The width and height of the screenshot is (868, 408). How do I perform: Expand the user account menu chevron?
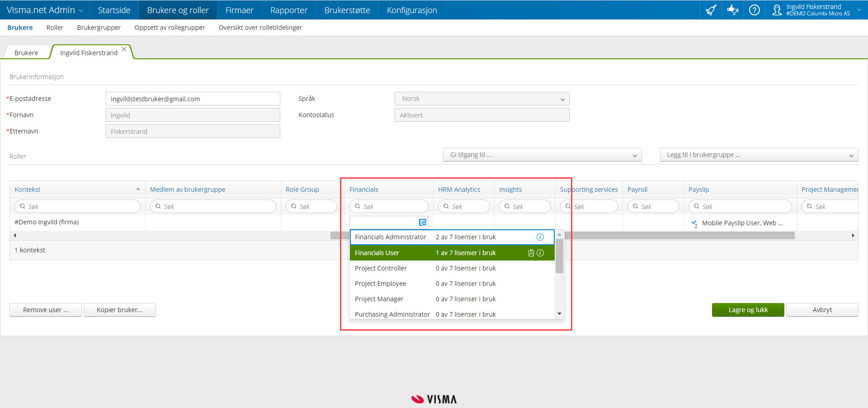[x=859, y=10]
